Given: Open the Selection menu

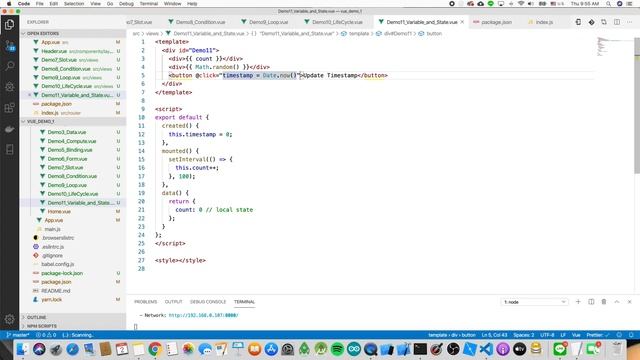Looking at the screenshot, I should (74, 4).
